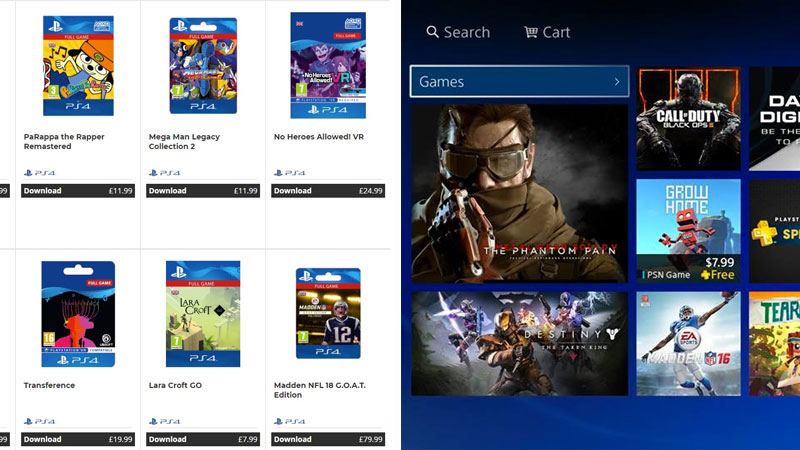Open Destiny The Taken King banner
Viewport: 800px width, 450px height.
519,343
